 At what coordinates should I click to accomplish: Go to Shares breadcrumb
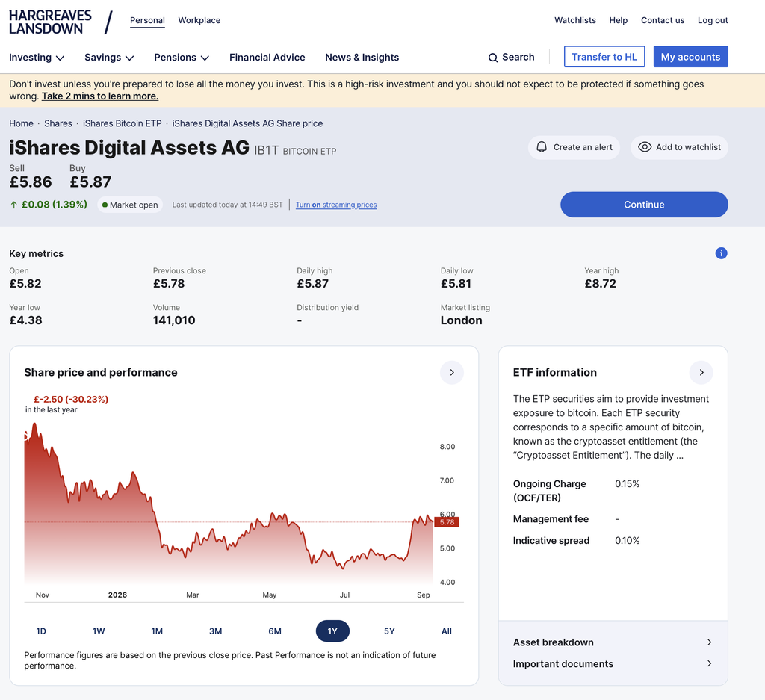[x=58, y=123]
